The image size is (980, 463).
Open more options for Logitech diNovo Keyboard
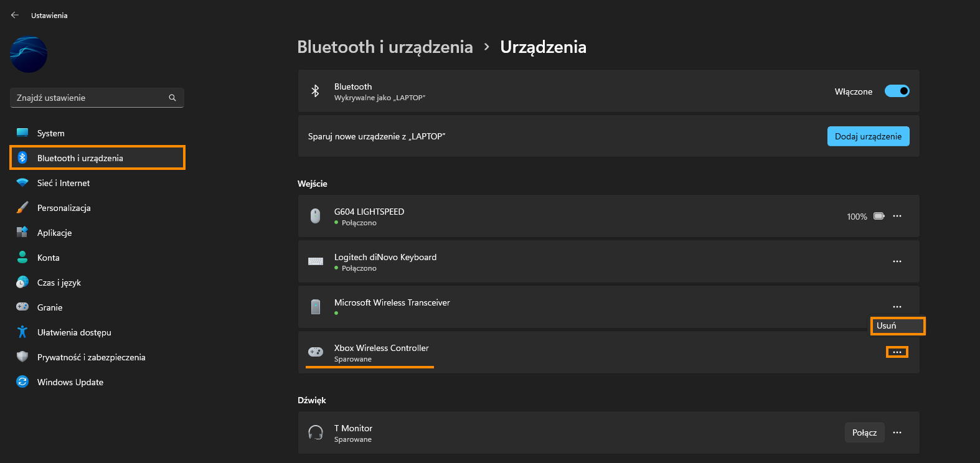[897, 261]
